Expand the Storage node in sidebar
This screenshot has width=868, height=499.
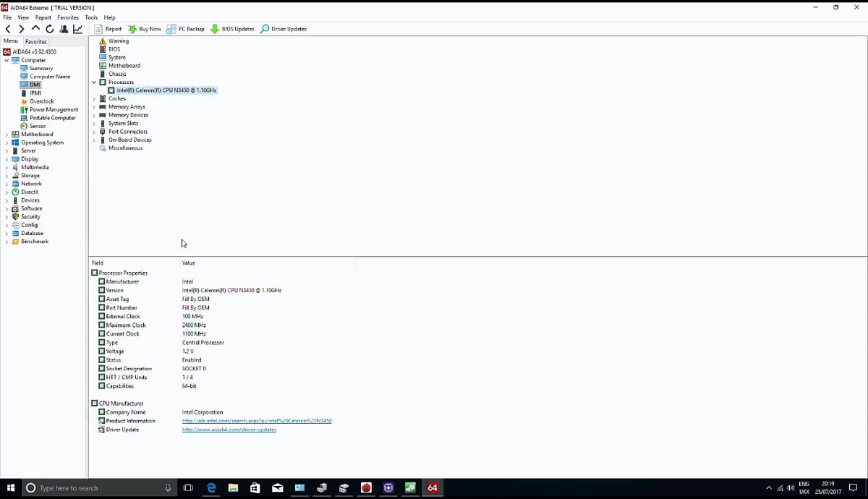(x=7, y=176)
